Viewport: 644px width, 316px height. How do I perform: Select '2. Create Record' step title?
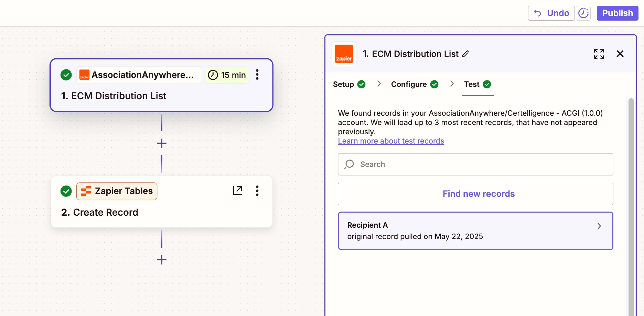click(100, 212)
